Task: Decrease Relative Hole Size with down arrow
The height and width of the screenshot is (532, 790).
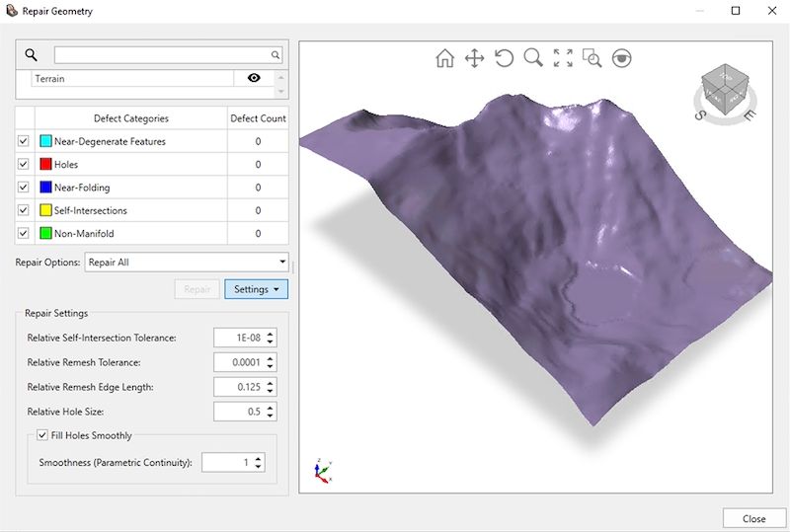Action: pos(270,417)
